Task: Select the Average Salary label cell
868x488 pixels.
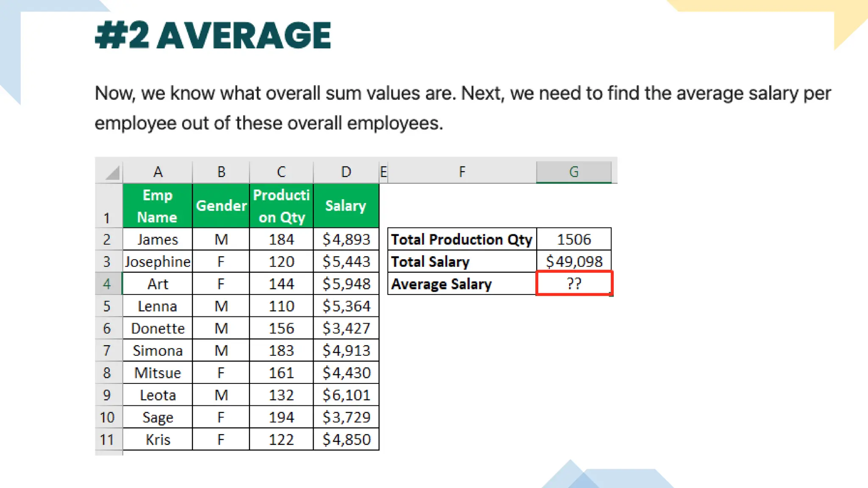Action: tap(462, 284)
